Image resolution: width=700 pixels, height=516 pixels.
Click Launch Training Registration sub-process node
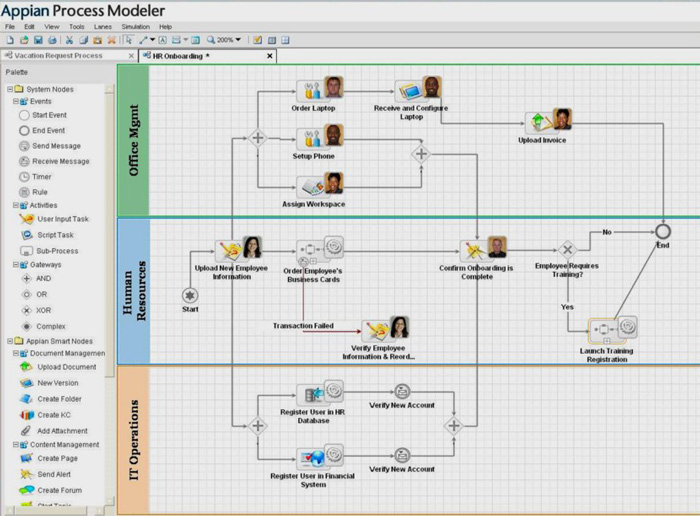[x=612, y=330]
